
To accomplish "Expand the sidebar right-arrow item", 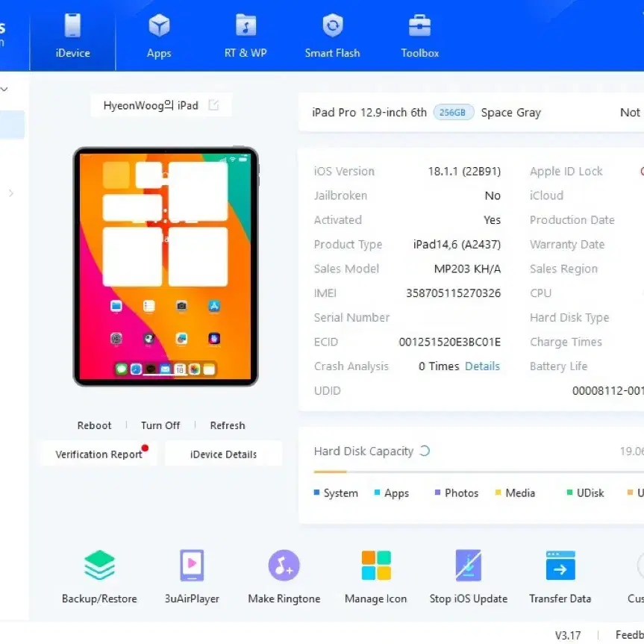I will pos(11,193).
